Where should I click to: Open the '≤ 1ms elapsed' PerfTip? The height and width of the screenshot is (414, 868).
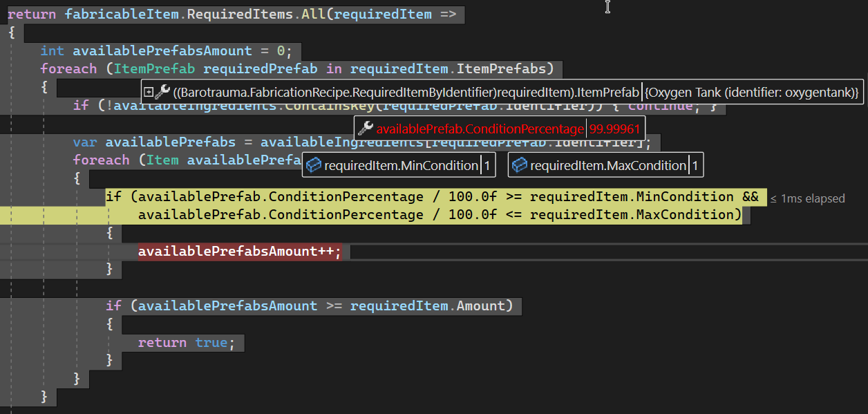(807, 198)
